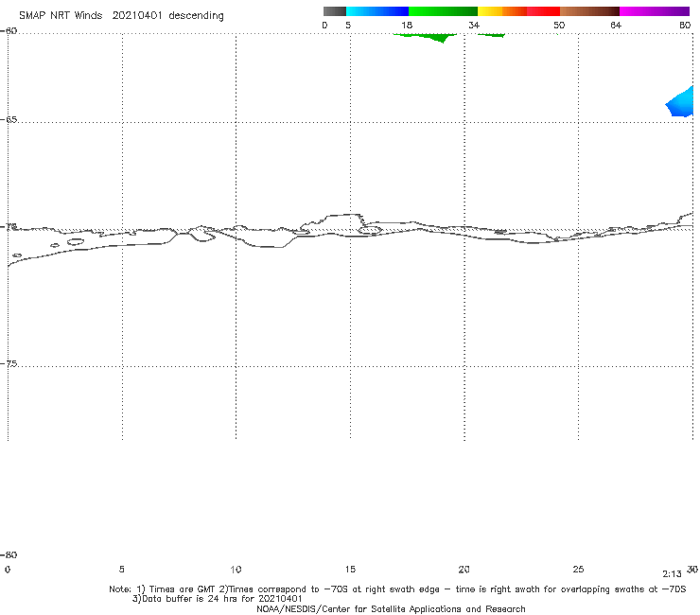Click the NOAA/NESDIS credit line
Viewport: 700px width, 615px height.
[x=391, y=609]
